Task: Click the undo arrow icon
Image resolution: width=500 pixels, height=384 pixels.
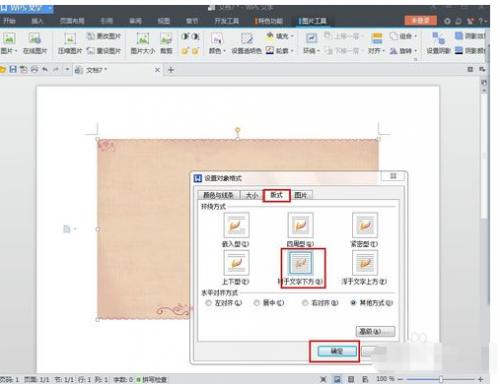Action: [x=45, y=70]
